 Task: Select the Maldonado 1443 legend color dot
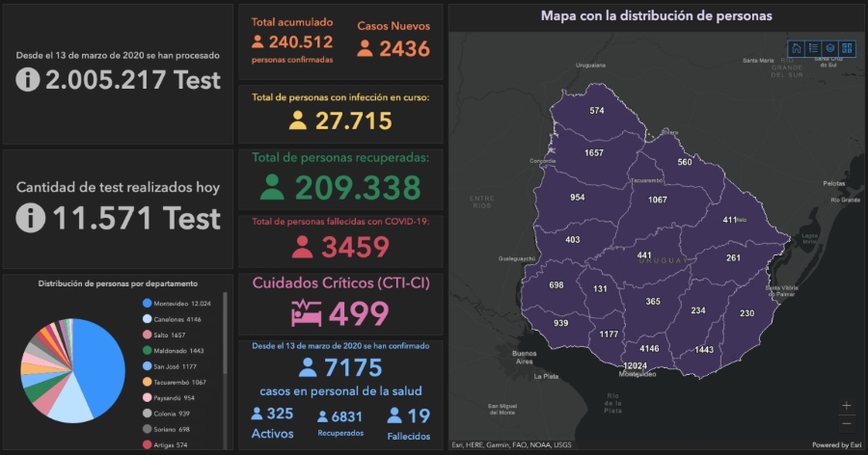tap(146, 350)
